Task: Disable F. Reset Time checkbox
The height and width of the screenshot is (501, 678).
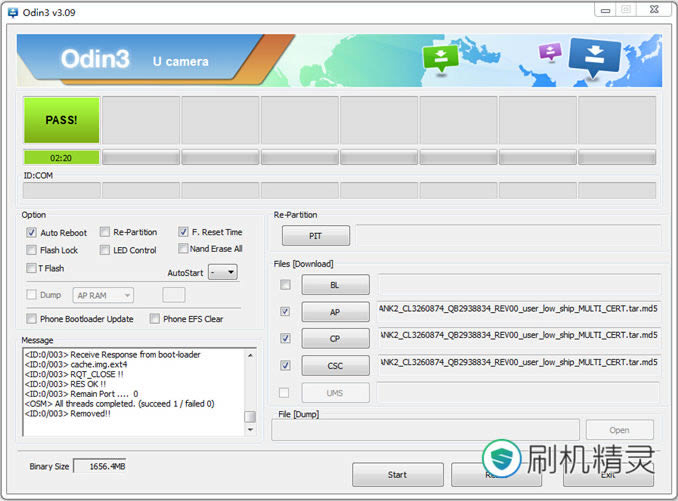Action: [183, 232]
